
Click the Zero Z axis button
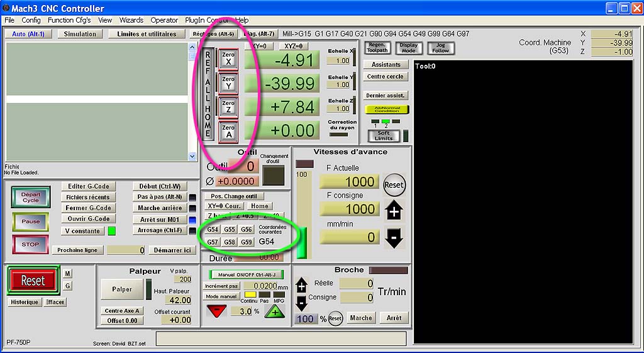(x=228, y=107)
